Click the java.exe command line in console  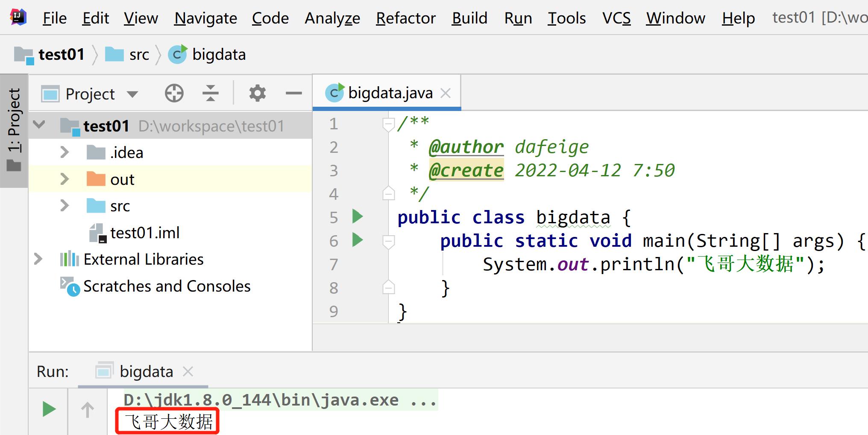coord(280,400)
